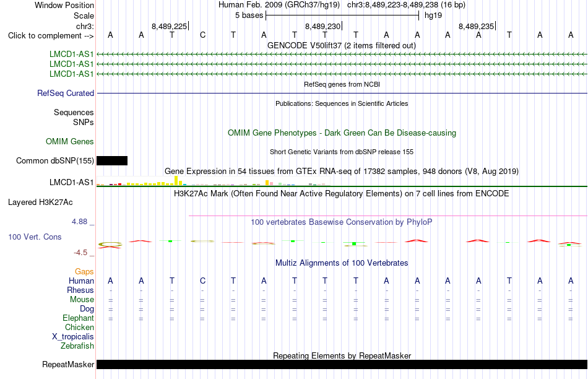
Task: Click the chr3:8,489,223-8,489,238 (16 bp) position text
Action: [x=406, y=5]
